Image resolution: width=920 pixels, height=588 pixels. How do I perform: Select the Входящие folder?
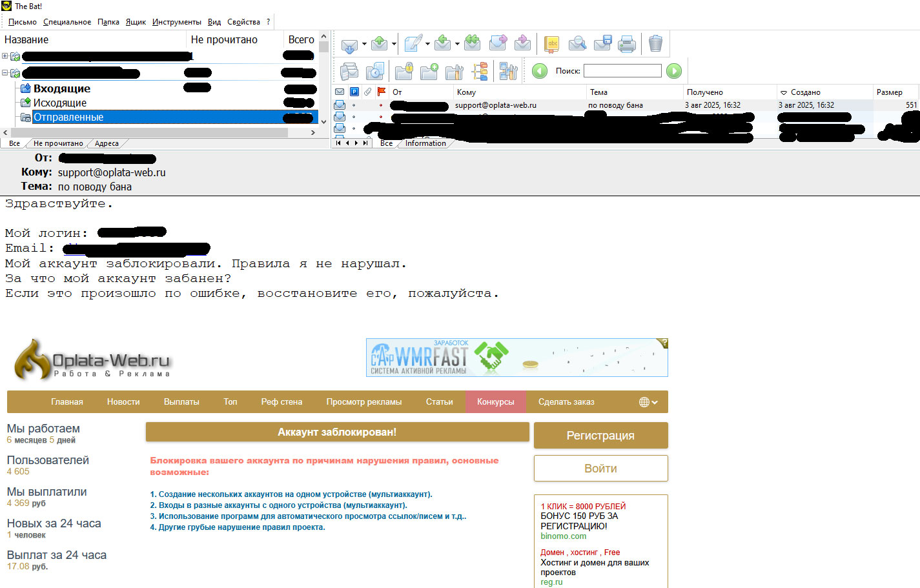[x=61, y=88]
